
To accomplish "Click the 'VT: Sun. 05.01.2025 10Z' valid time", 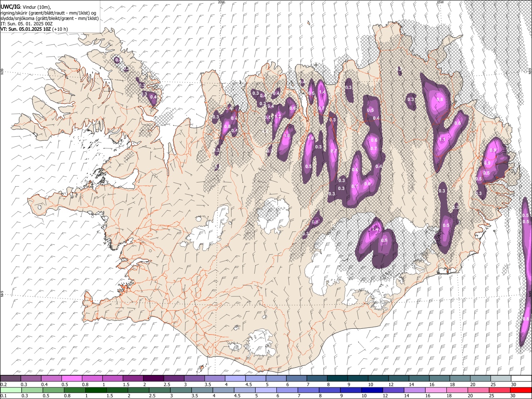I will 26,29.
